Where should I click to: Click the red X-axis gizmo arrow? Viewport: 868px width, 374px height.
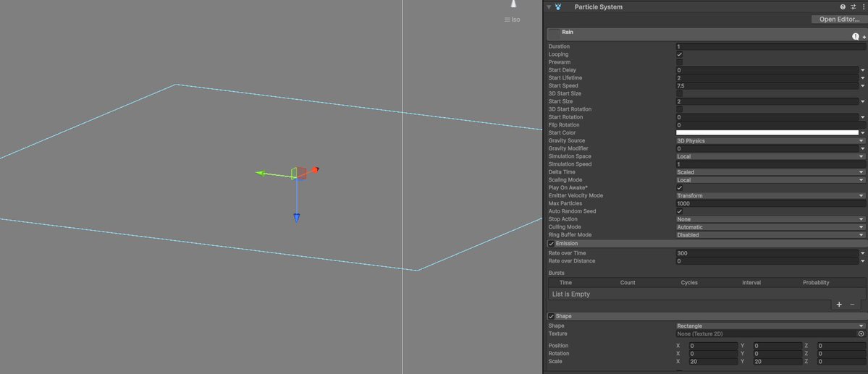tap(315, 170)
